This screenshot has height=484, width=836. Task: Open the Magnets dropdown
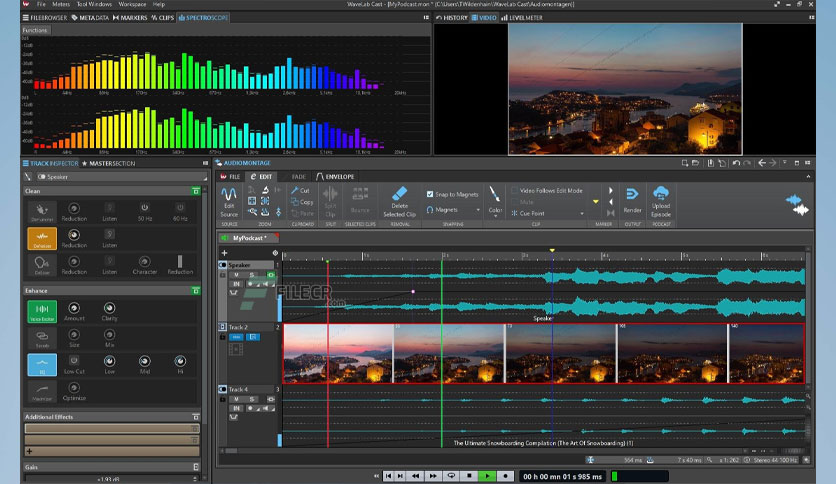point(452,210)
